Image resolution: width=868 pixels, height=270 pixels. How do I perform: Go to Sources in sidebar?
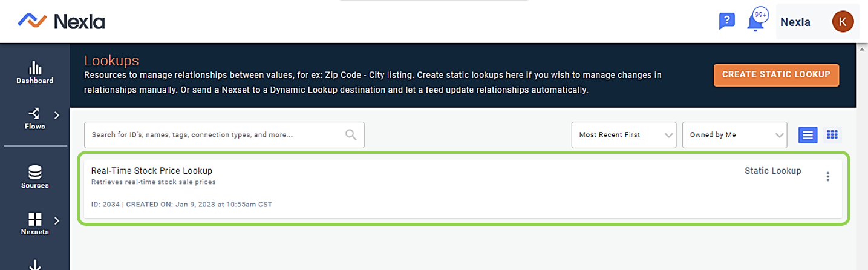coord(34,177)
